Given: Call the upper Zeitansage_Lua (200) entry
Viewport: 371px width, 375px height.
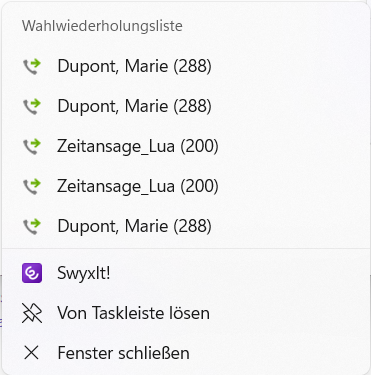Looking at the screenshot, I should [x=185, y=146].
